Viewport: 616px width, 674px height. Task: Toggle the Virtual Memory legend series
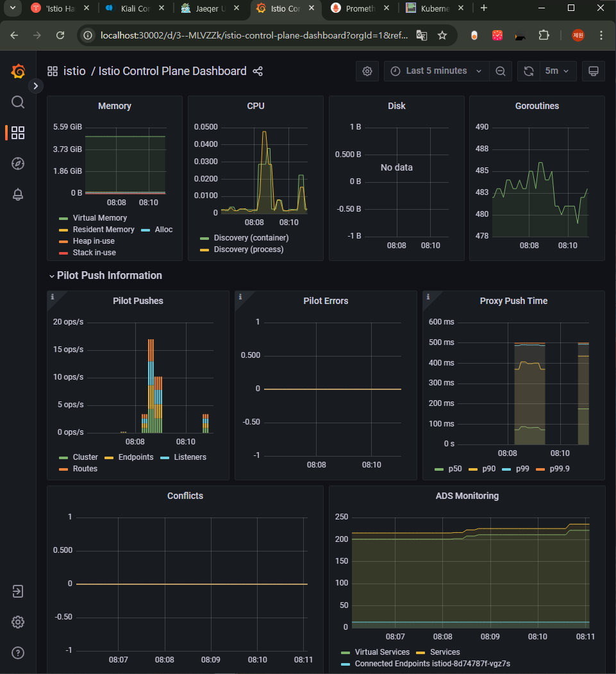click(x=99, y=218)
